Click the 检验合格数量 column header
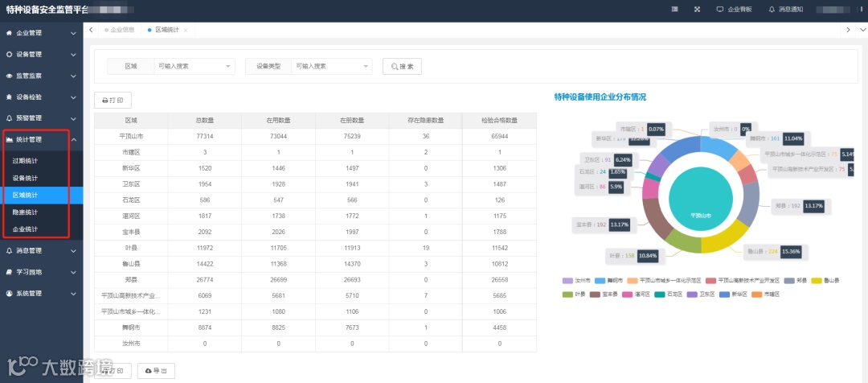This screenshot has height=383, width=868. [499, 120]
